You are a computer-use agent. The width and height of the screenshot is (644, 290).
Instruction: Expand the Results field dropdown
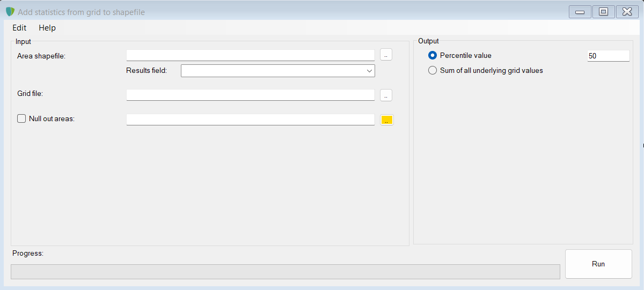tap(369, 71)
